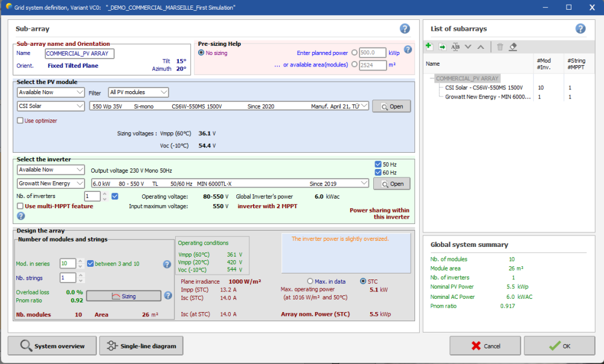The height and width of the screenshot is (364, 604).
Task: Enable the Use optimizer checkbox
Action: (21, 121)
